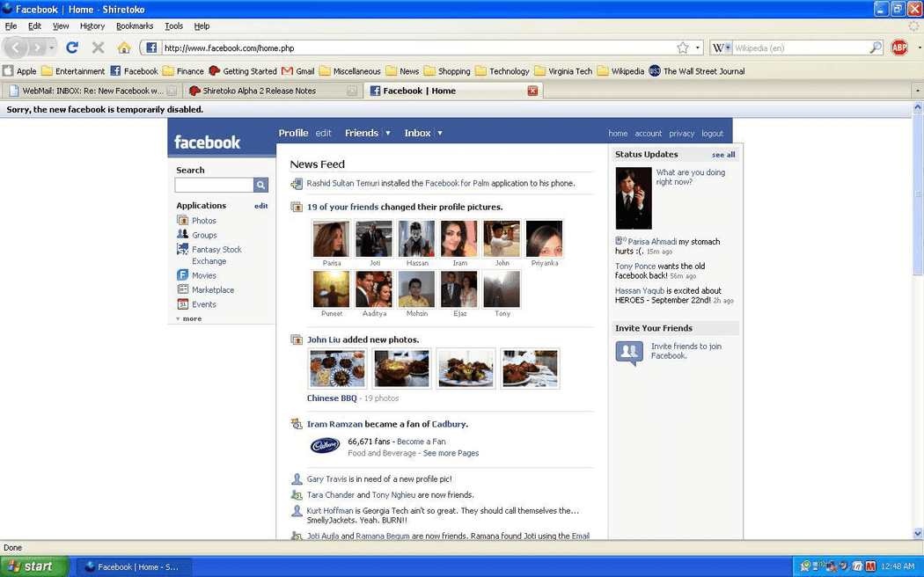924x577 pixels.
Task: Open the Inbox dropdown arrow
Action: (439, 133)
